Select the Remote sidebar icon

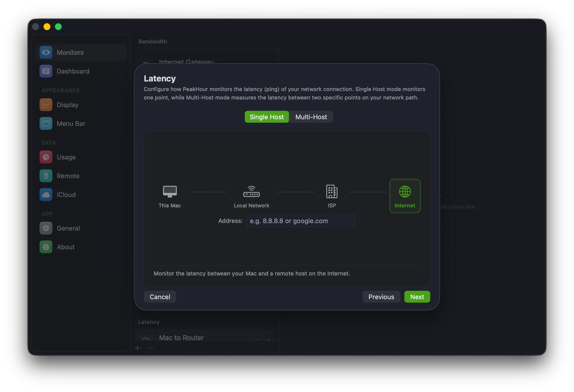tap(46, 176)
